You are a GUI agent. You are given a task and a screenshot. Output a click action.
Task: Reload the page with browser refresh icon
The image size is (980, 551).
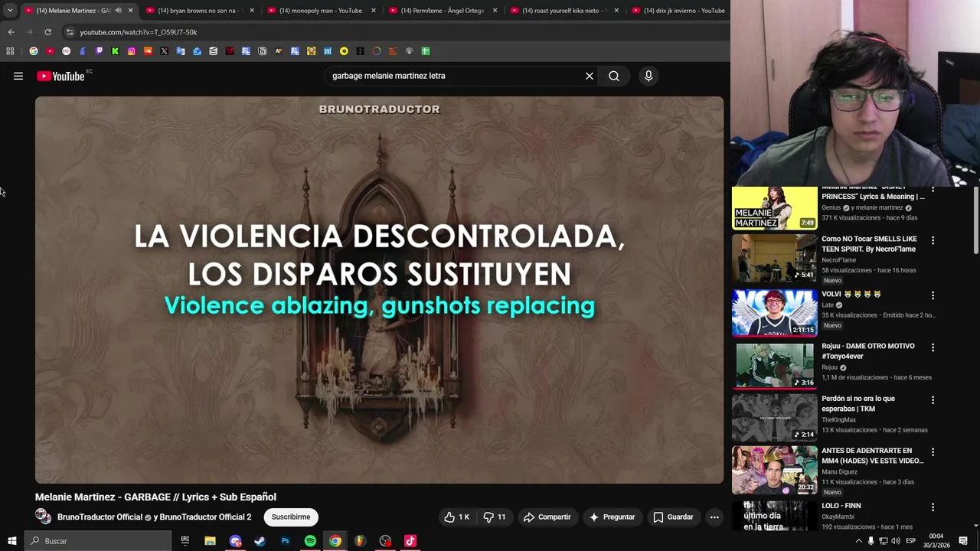click(47, 32)
